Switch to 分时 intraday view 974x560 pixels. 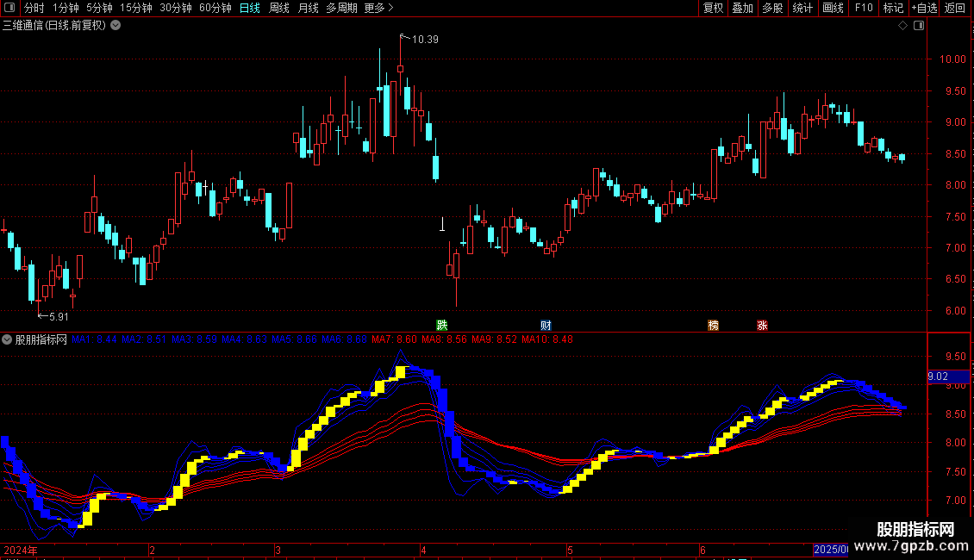34,8
